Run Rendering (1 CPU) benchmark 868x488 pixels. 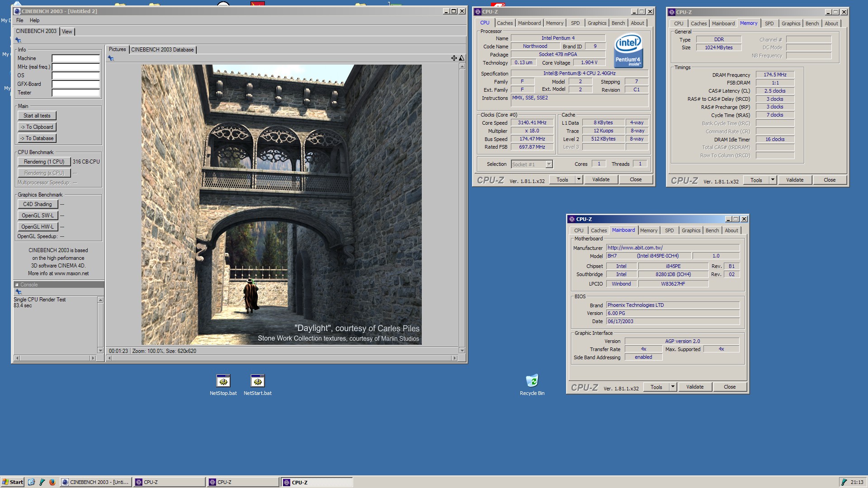coord(44,162)
